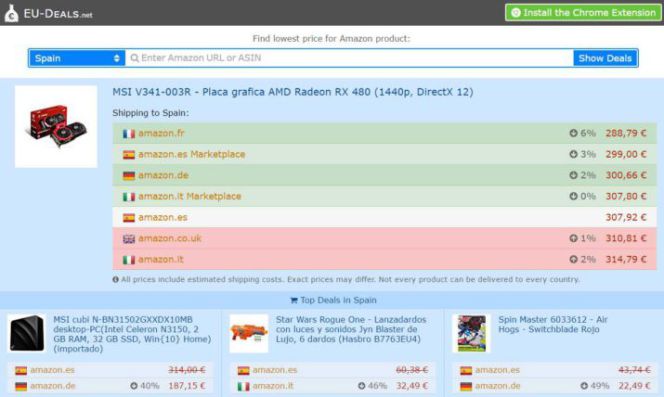Viewport: 664px width, 397px height.
Task: Click the 300,66 € price
Action: click(x=626, y=175)
